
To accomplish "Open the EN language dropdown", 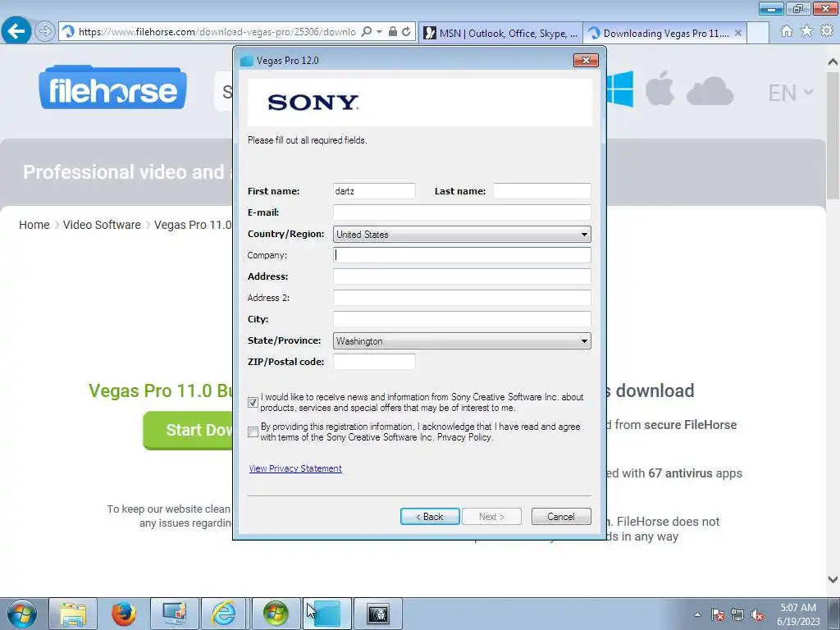I will tap(791, 93).
